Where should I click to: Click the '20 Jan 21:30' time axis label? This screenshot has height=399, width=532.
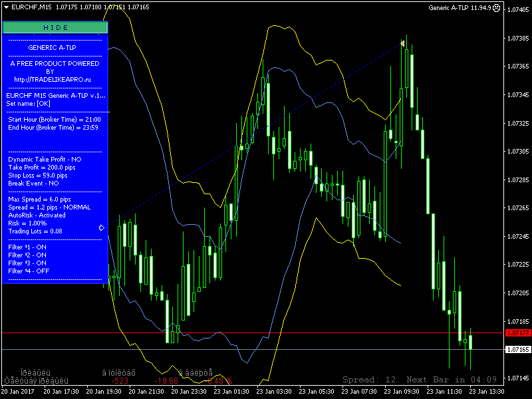146,392
